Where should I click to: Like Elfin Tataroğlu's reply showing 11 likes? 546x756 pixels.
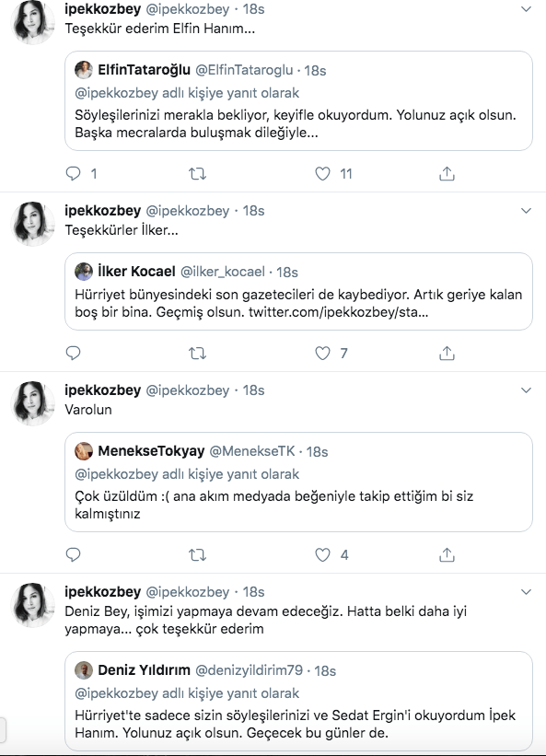click(x=322, y=171)
